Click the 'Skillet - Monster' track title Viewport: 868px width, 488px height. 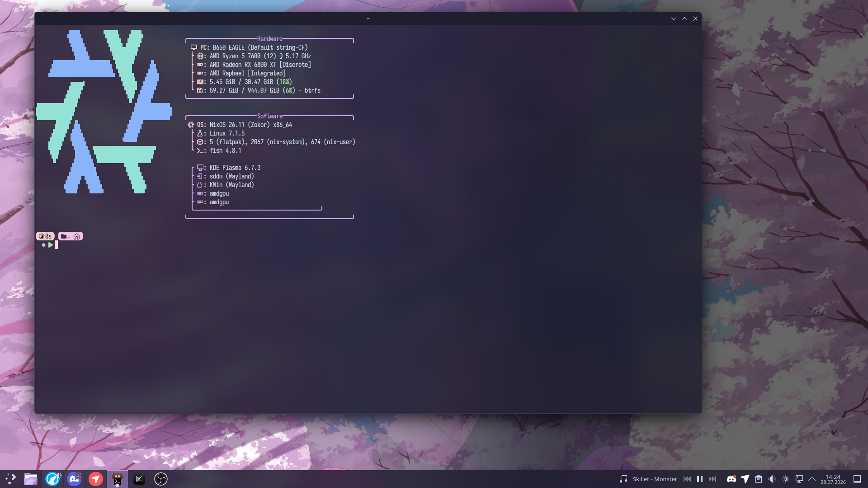coord(655,479)
